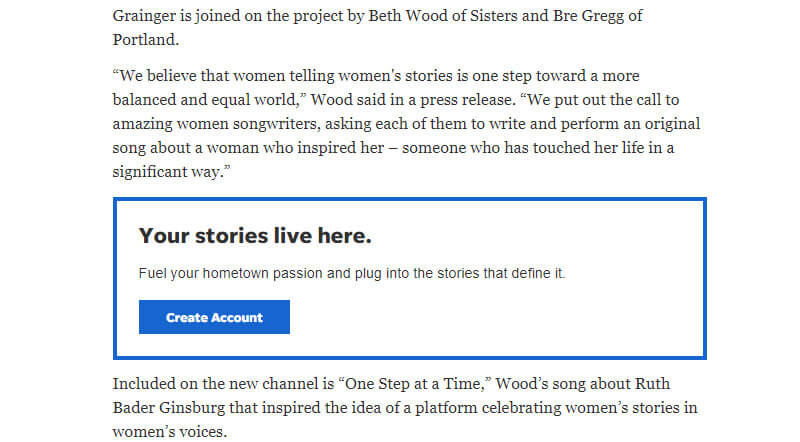Click the Create Account button
Viewport: 800px width, 442px height.
tap(214, 317)
